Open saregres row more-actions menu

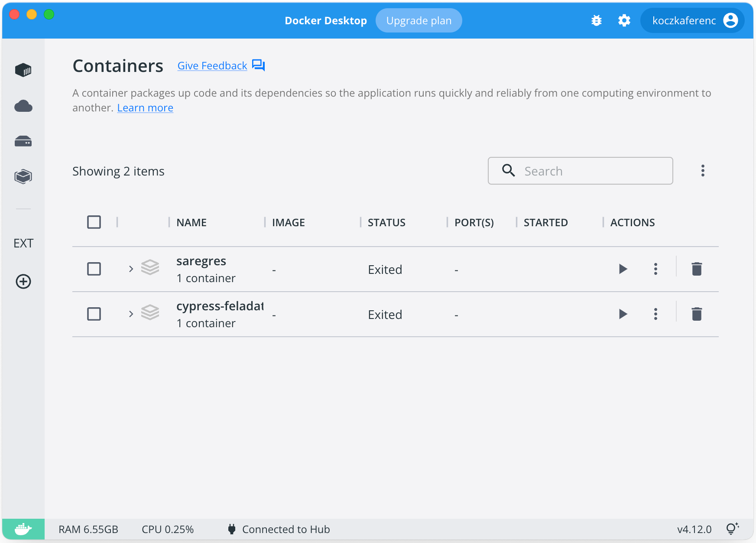655,269
